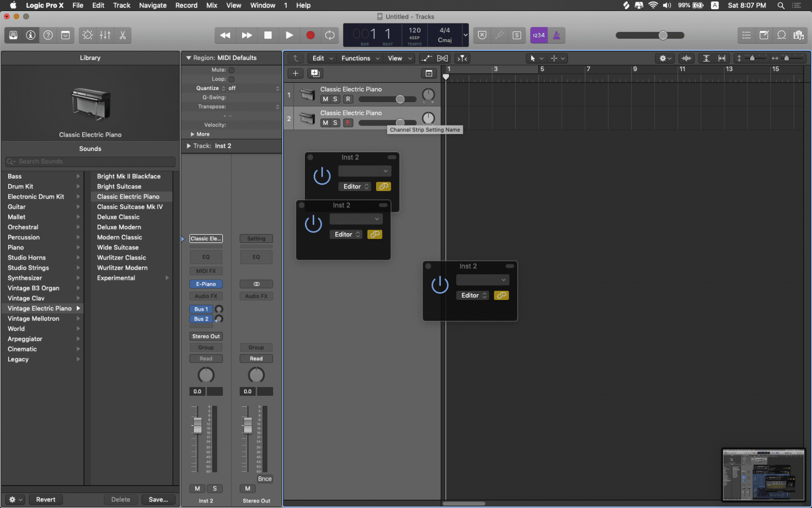Adjust the Inst 2 channel strip fader
Viewport: 812px width, 508px height.
(197, 425)
